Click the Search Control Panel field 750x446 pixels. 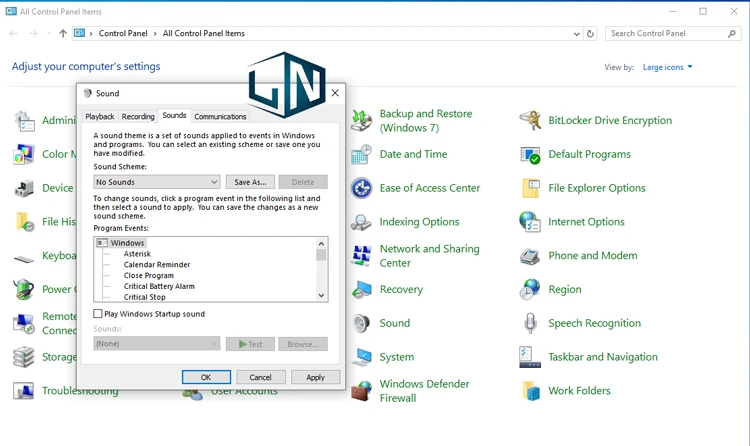tap(673, 33)
